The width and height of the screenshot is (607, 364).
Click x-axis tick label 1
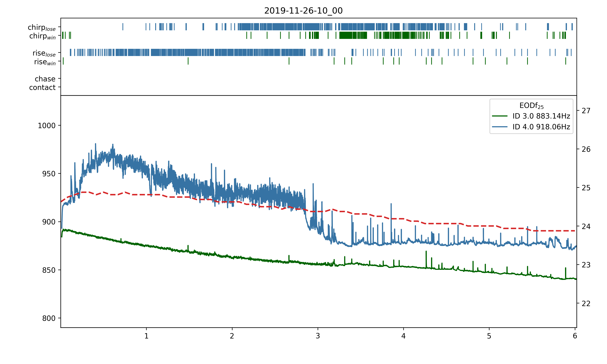pyautogui.click(x=146, y=336)
